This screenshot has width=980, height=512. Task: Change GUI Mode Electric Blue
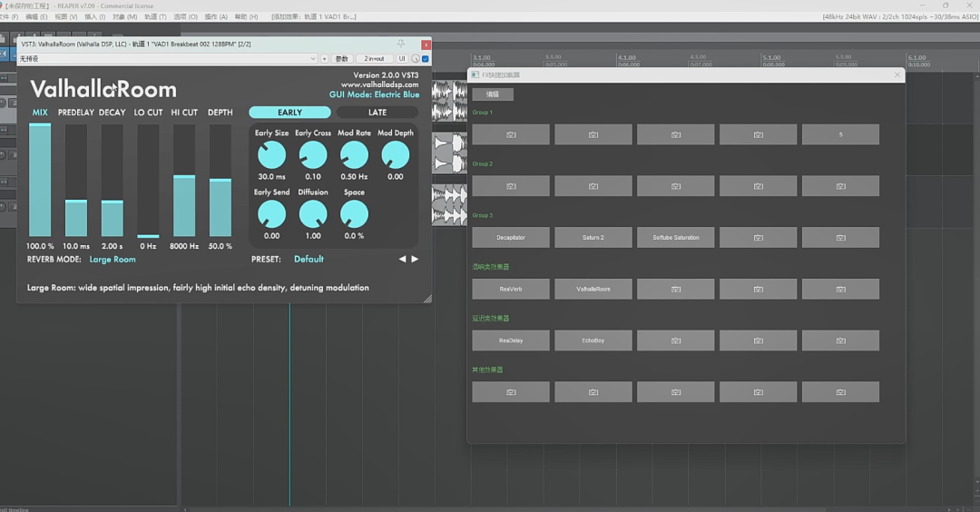click(375, 94)
